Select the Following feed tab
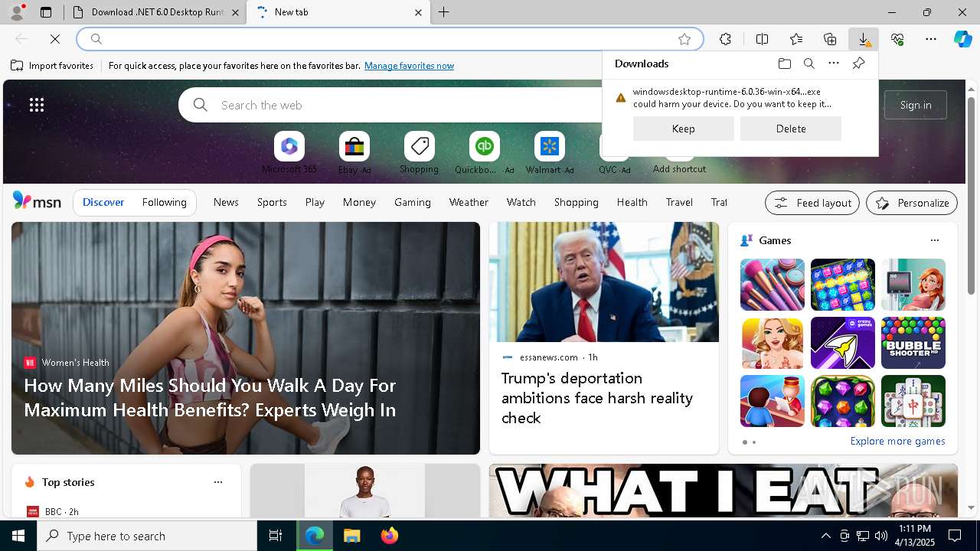 point(164,202)
